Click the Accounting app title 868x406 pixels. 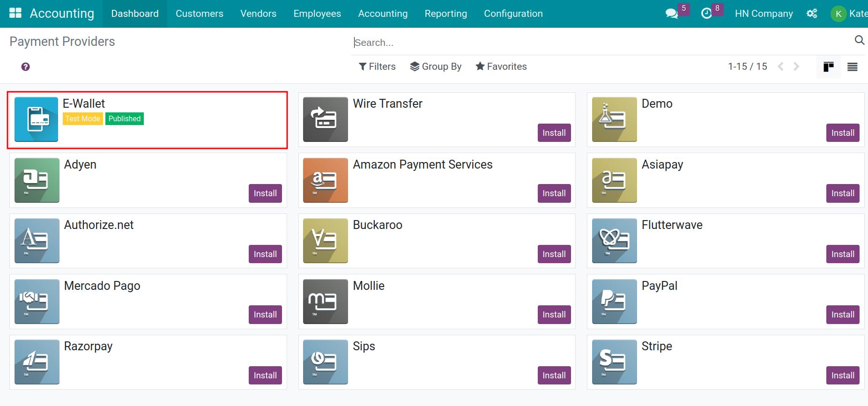62,14
